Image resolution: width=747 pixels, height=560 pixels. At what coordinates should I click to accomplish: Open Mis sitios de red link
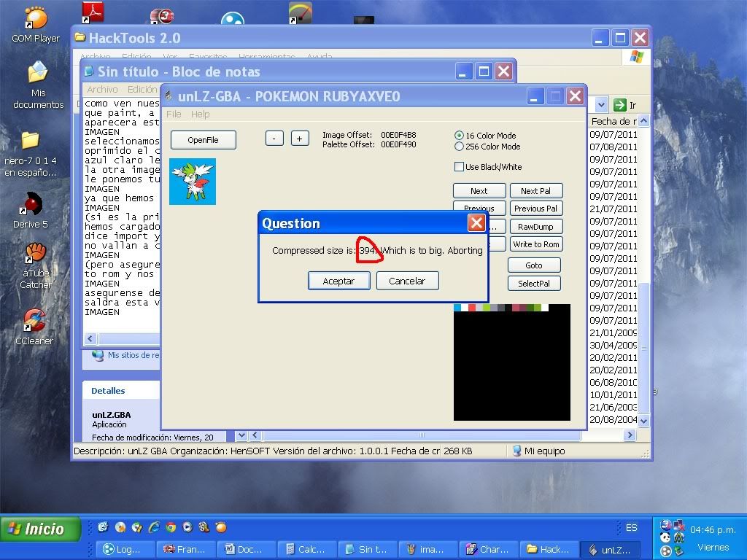[x=128, y=355]
